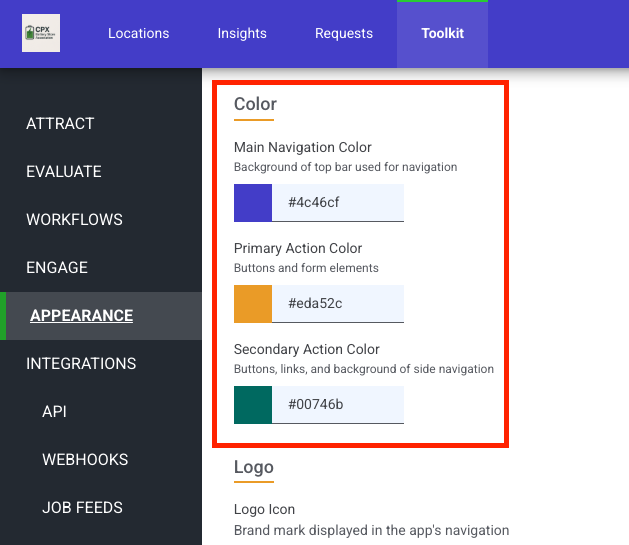This screenshot has width=629, height=545.
Task: Select Job Feeds under Integrations
Action: pyautogui.click(x=82, y=508)
